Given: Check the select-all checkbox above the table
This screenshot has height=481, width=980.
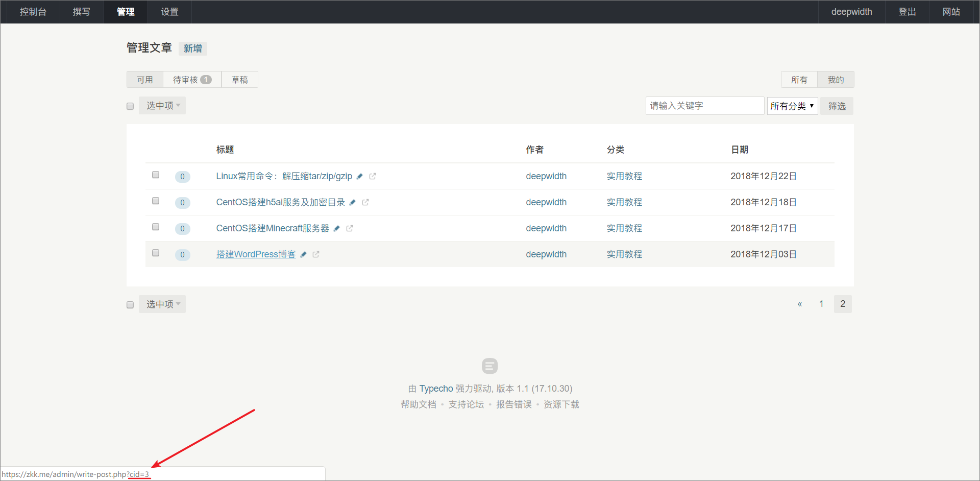Looking at the screenshot, I should pyautogui.click(x=130, y=106).
